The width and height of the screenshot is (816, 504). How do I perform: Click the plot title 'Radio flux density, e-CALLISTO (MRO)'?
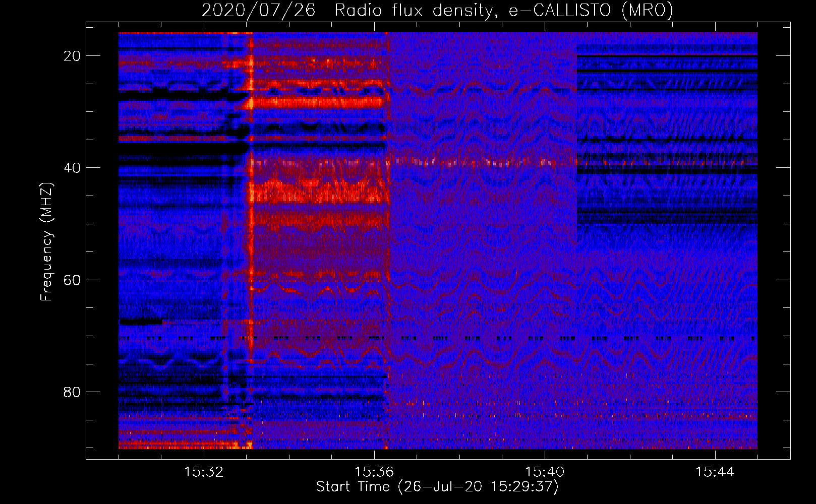(504, 10)
